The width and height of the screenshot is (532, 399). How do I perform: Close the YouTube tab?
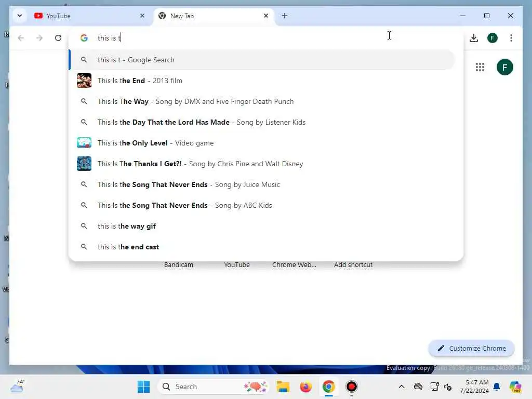tap(142, 16)
